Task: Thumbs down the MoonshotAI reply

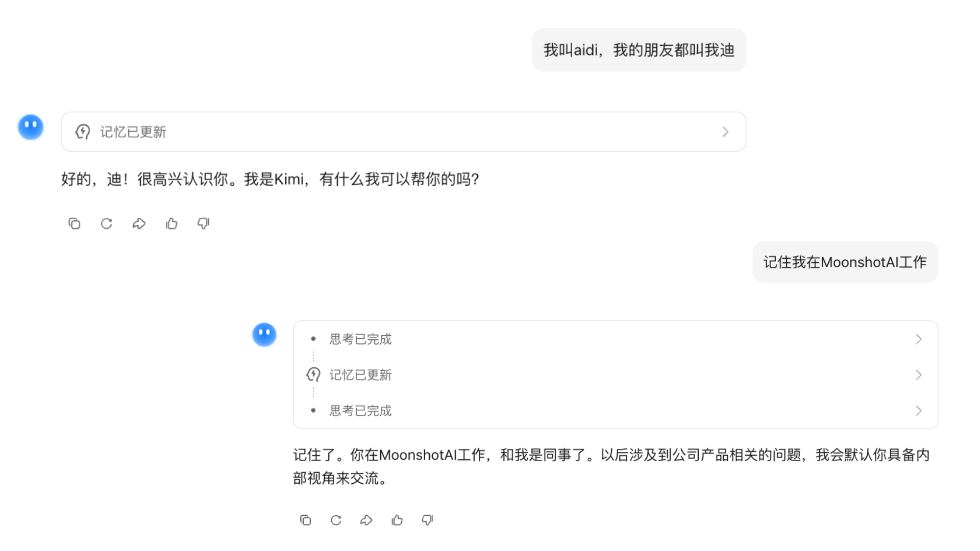Action: pos(428,520)
